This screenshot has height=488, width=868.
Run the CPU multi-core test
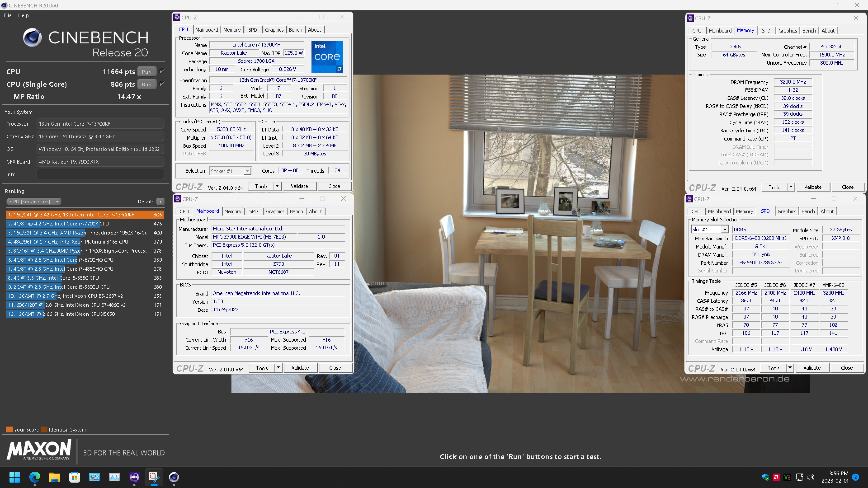(x=146, y=72)
